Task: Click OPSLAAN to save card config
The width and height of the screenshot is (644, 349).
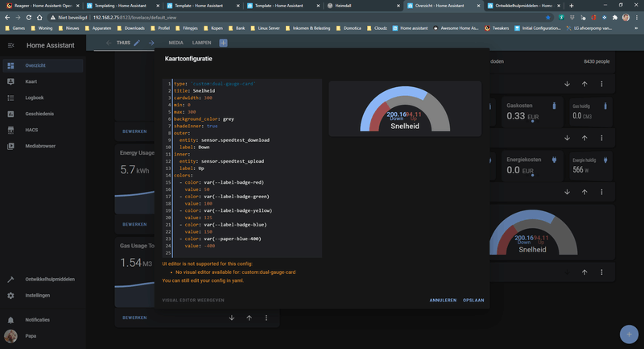Action: pyautogui.click(x=473, y=300)
